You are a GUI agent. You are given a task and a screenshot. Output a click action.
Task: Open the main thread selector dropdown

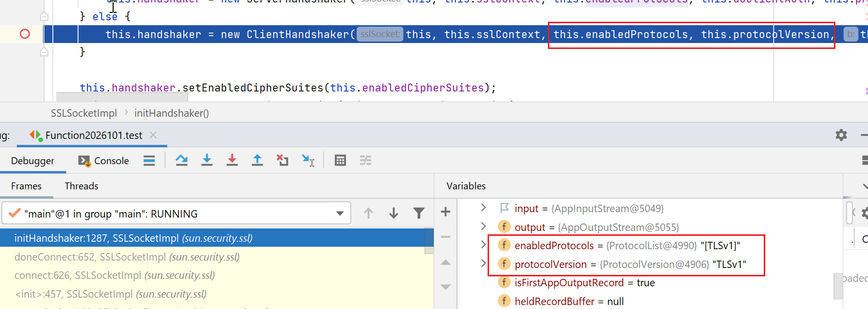click(340, 214)
